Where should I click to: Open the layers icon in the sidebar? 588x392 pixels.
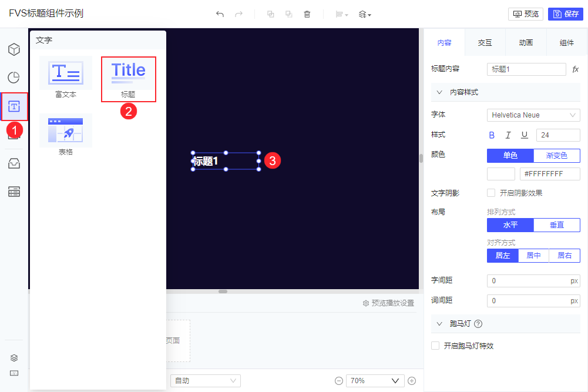pos(14,357)
